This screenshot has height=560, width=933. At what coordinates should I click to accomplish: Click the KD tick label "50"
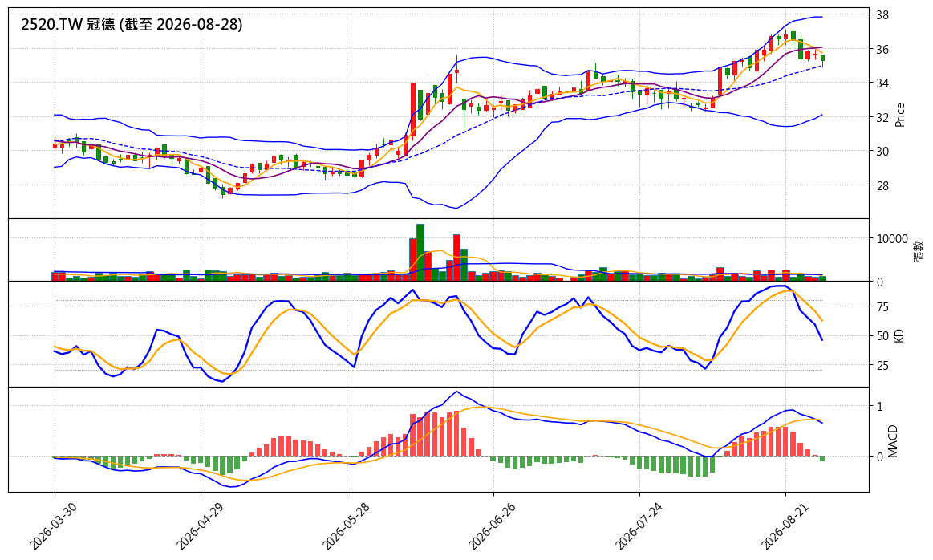coord(882,336)
